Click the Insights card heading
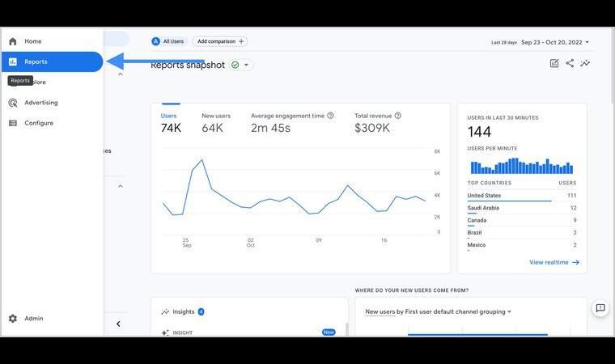 (183, 312)
